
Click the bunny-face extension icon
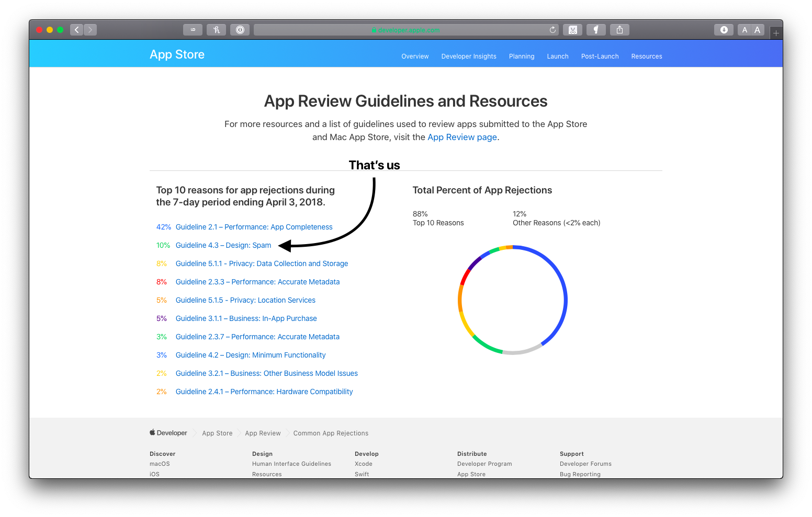click(572, 30)
